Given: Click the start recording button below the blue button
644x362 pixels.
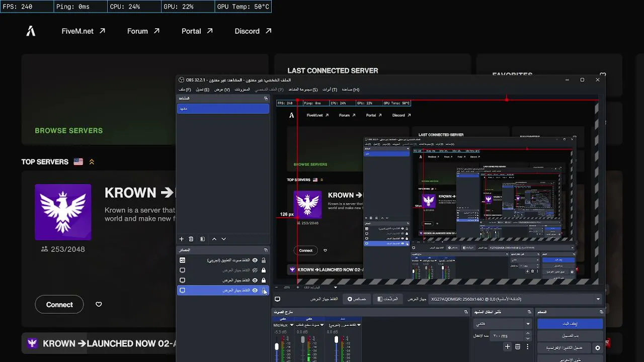Looking at the screenshot, I should [570, 336].
